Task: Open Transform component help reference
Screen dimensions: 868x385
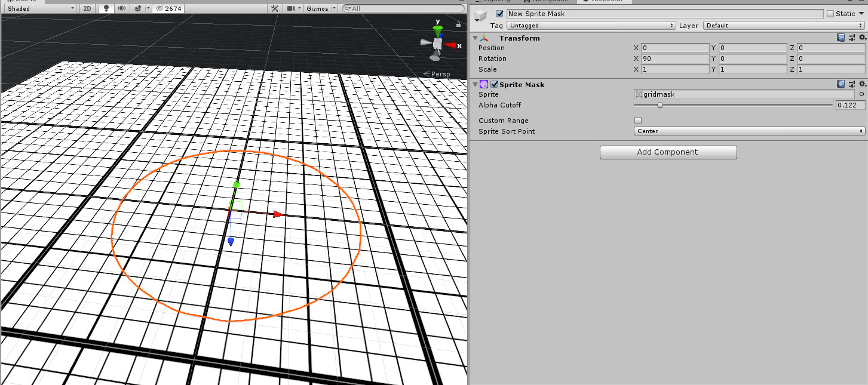Action: [841, 38]
